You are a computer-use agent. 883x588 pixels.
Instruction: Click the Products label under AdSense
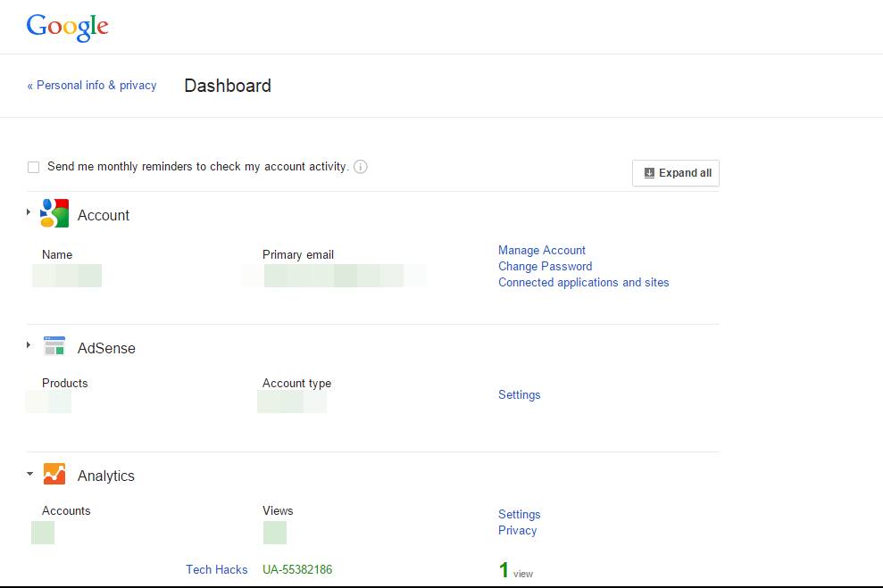pos(65,383)
